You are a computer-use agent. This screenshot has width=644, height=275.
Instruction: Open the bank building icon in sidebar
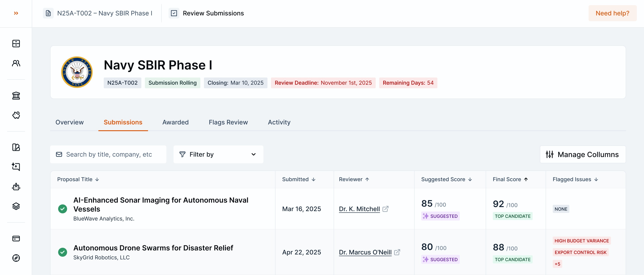coord(16,95)
